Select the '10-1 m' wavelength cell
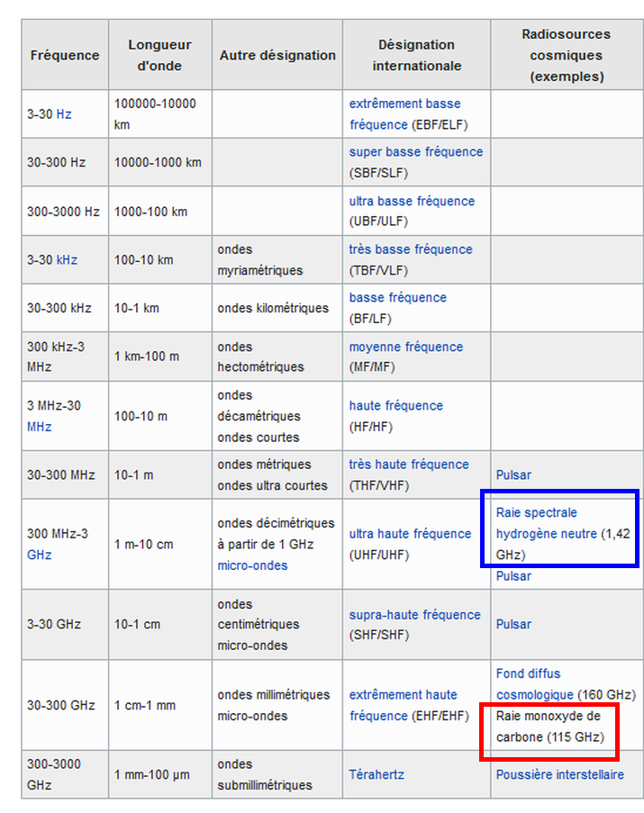 click(x=159, y=475)
